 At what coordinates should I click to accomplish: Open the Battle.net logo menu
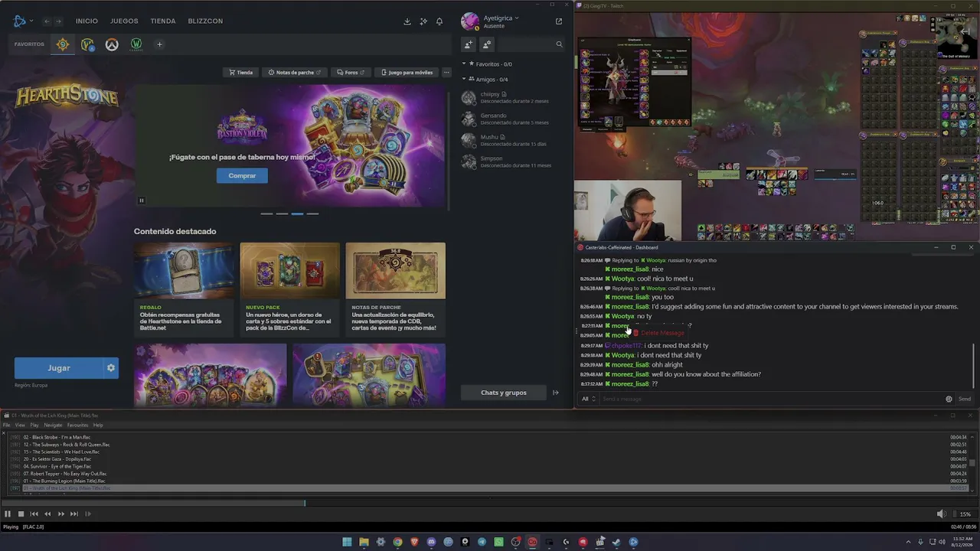point(22,21)
